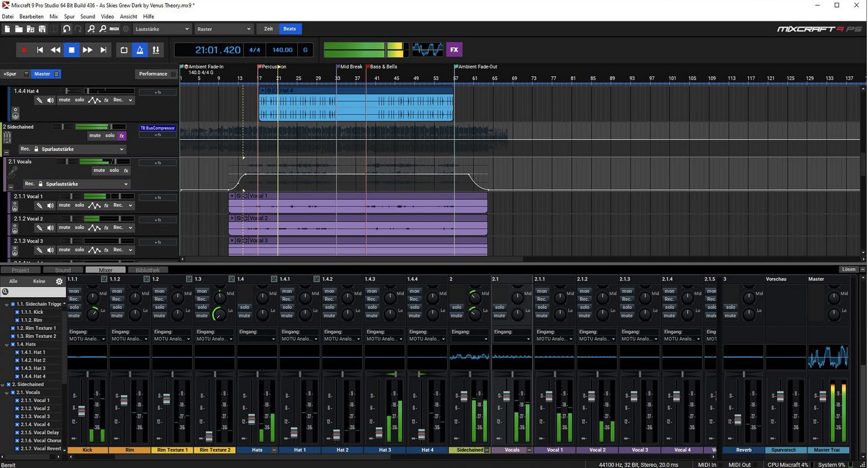Open the Bearbeiten menu

click(x=32, y=17)
